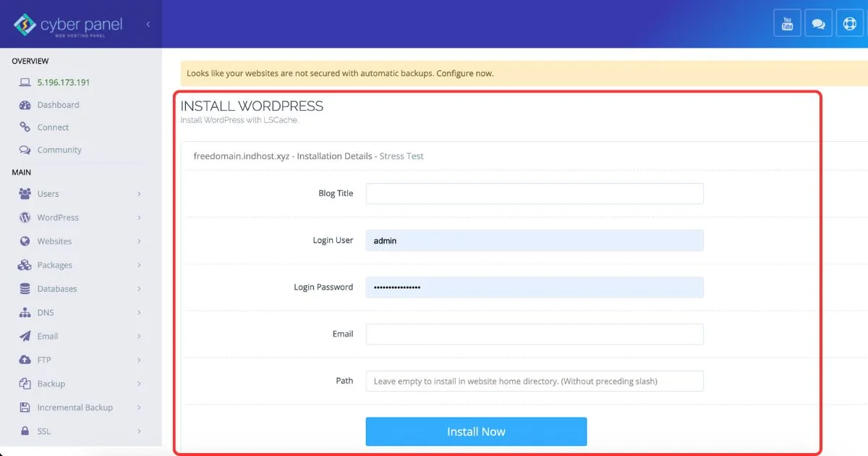Click the lifebuoy support icon
Image resolution: width=868 pixels, height=456 pixels.
tap(850, 23)
